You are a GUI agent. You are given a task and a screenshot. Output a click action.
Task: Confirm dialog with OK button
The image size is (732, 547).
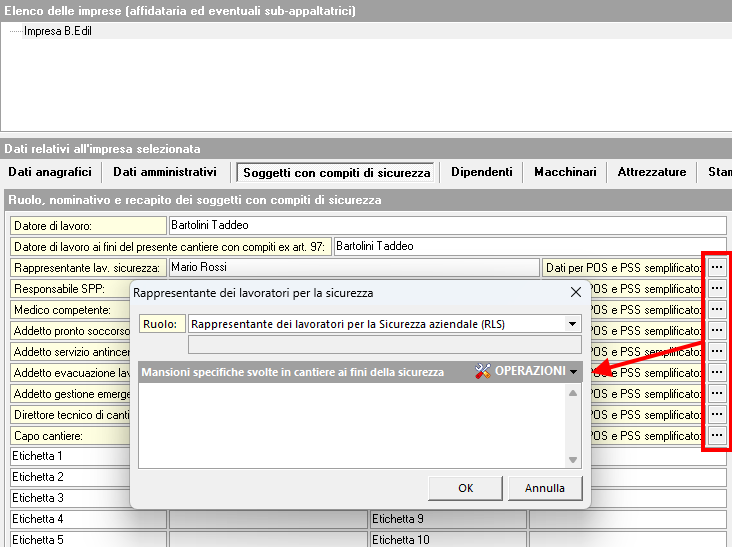pos(465,489)
